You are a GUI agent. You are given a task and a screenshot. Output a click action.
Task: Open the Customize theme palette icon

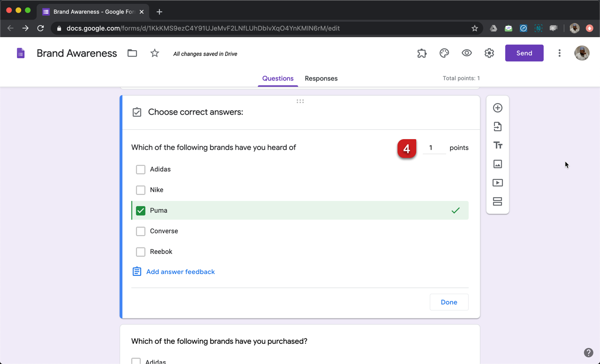444,53
